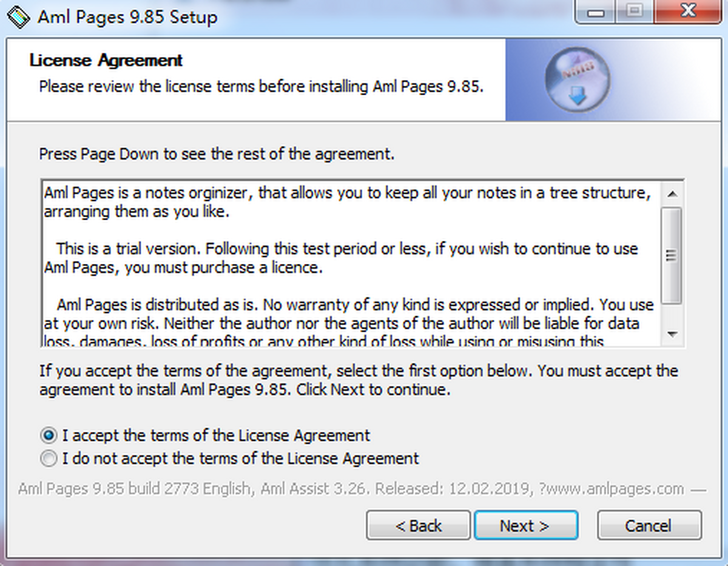The width and height of the screenshot is (728, 566).
Task: Click the license scrollbar down arrow
Action: pyautogui.click(x=672, y=334)
